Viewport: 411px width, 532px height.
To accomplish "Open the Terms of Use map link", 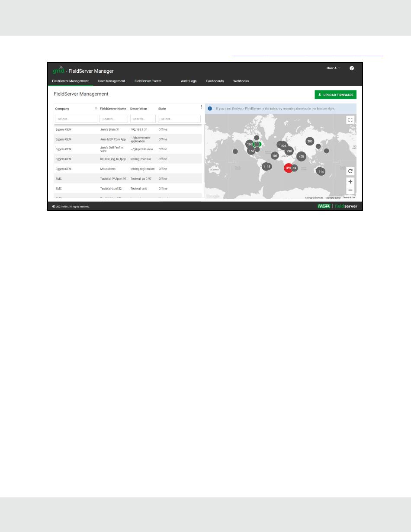I will [349, 198].
